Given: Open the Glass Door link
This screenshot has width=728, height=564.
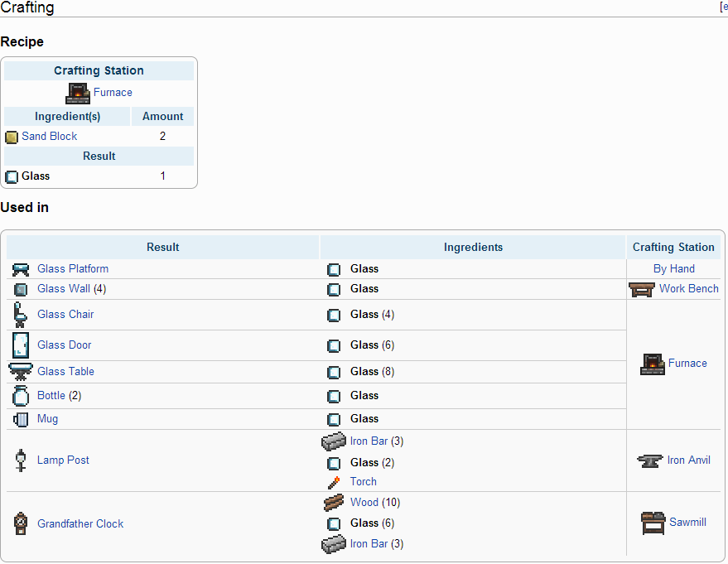Looking at the screenshot, I should (x=64, y=345).
